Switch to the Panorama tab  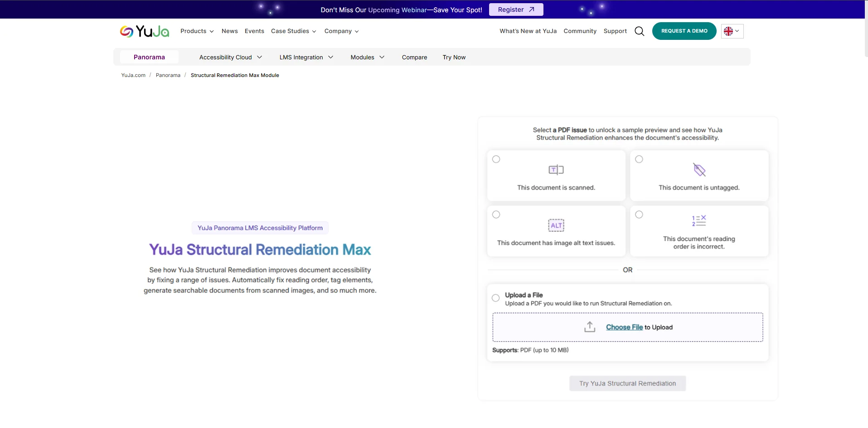click(x=149, y=58)
